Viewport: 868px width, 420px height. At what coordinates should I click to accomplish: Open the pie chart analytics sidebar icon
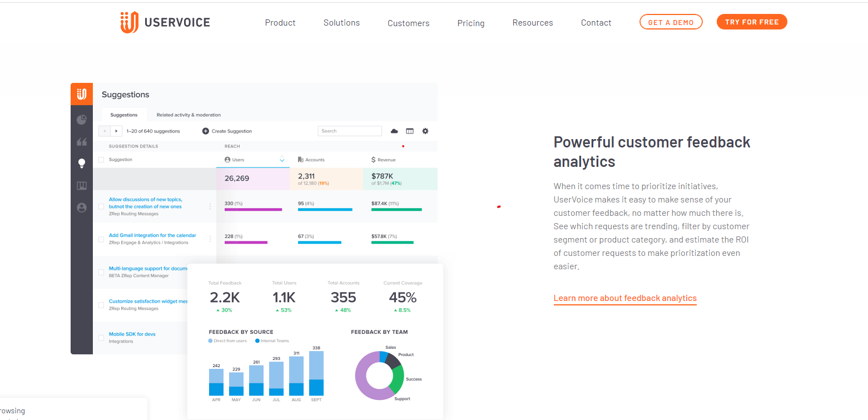[81, 119]
